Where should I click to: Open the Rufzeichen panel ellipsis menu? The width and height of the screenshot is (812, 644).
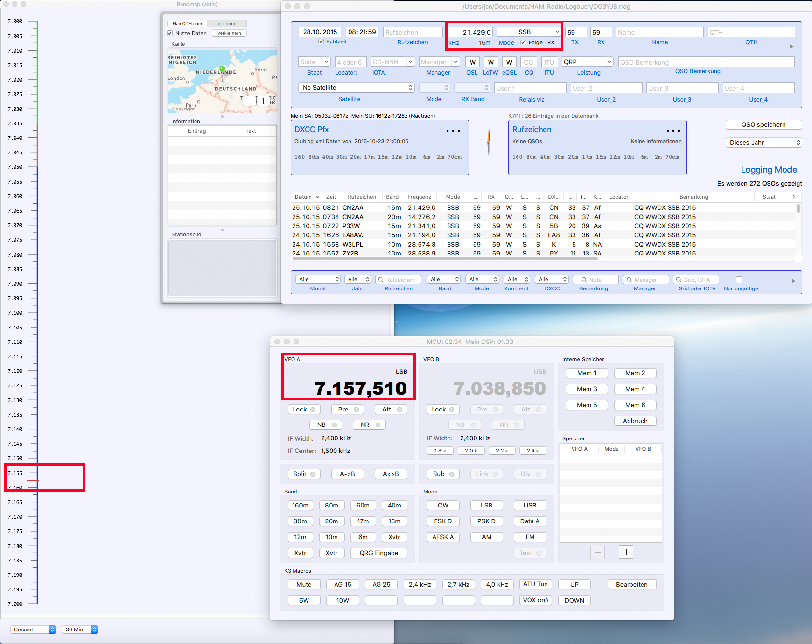click(673, 131)
